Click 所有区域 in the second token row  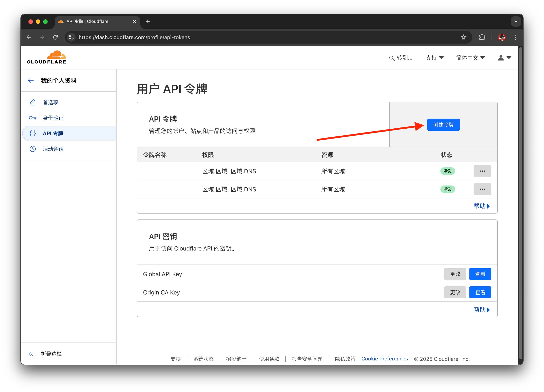pyautogui.click(x=333, y=190)
